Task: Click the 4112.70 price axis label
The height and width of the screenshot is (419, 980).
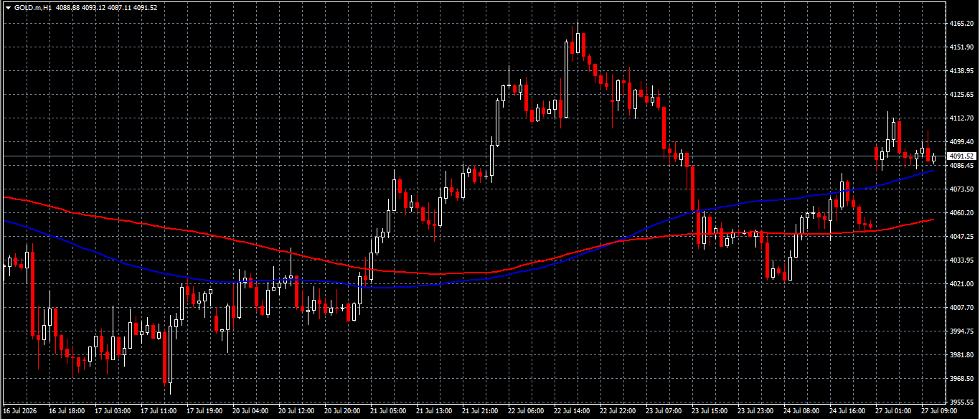Action: [x=960, y=118]
